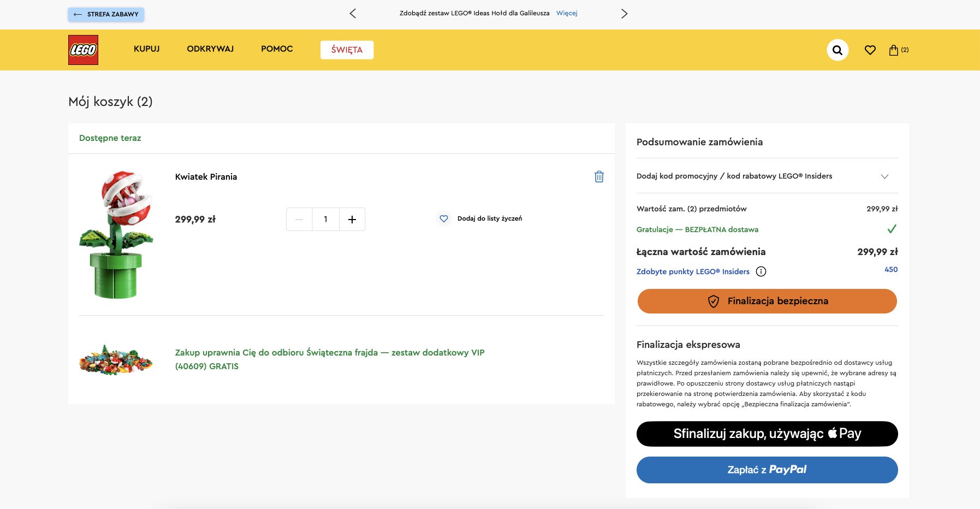Go back to STREFA ZABAWY
980x509 pixels.
[x=106, y=14]
